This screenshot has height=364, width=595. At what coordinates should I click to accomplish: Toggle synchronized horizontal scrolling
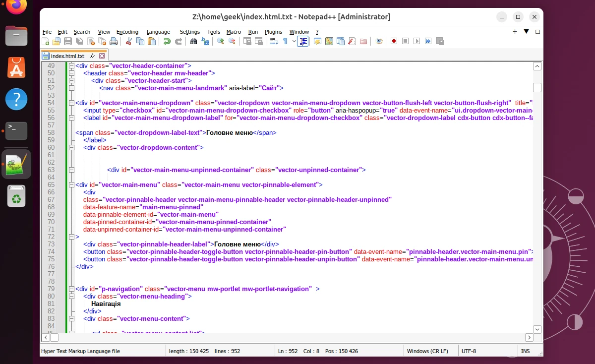pos(259,41)
